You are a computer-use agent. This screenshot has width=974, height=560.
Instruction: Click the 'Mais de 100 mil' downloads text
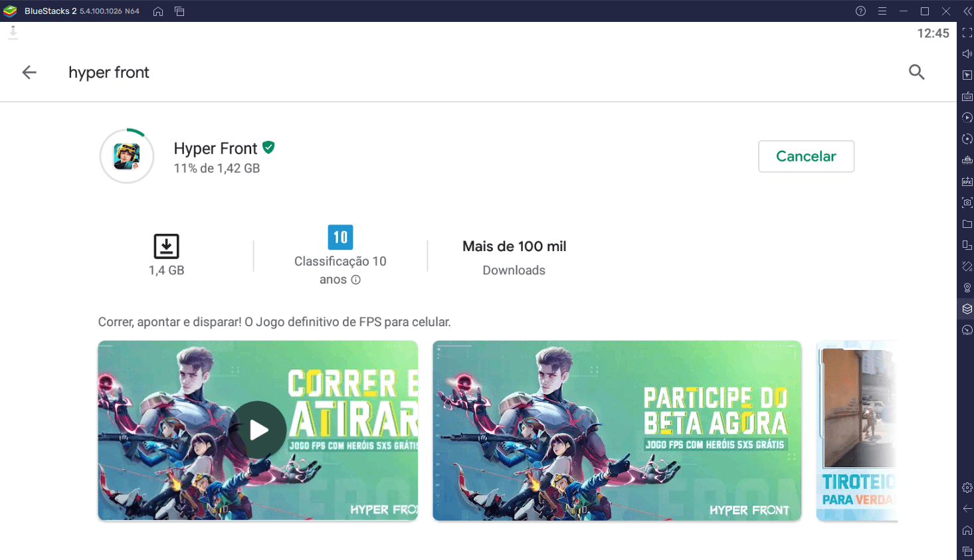click(514, 246)
